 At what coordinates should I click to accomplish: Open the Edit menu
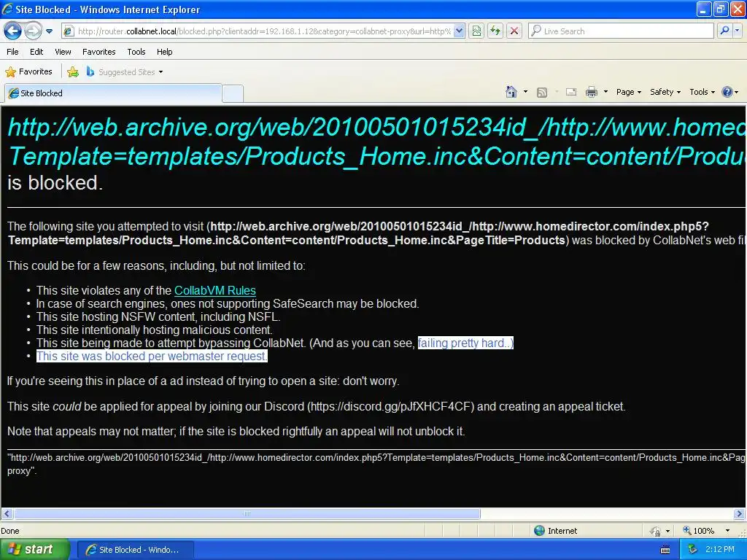(x=36, y=52)
